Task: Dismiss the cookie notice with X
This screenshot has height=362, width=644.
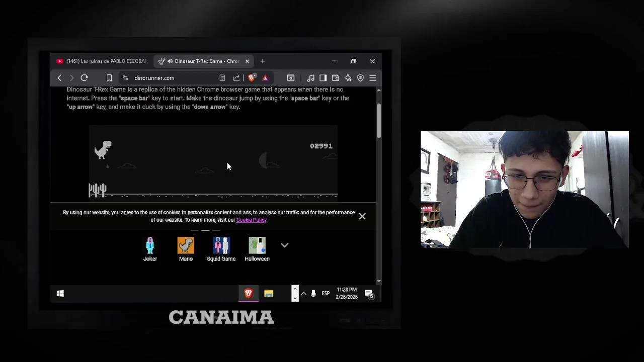Action: 362,216
